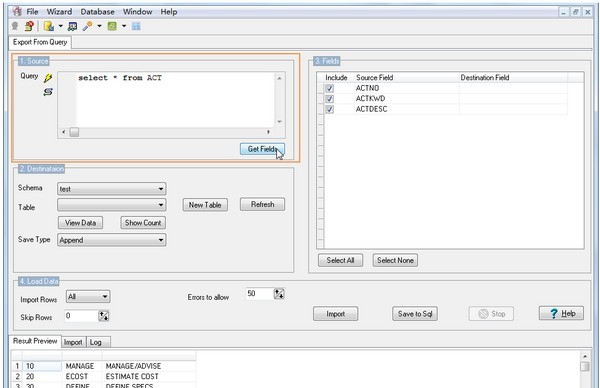Click the MANAGE cell in row 1

point(82,366)
